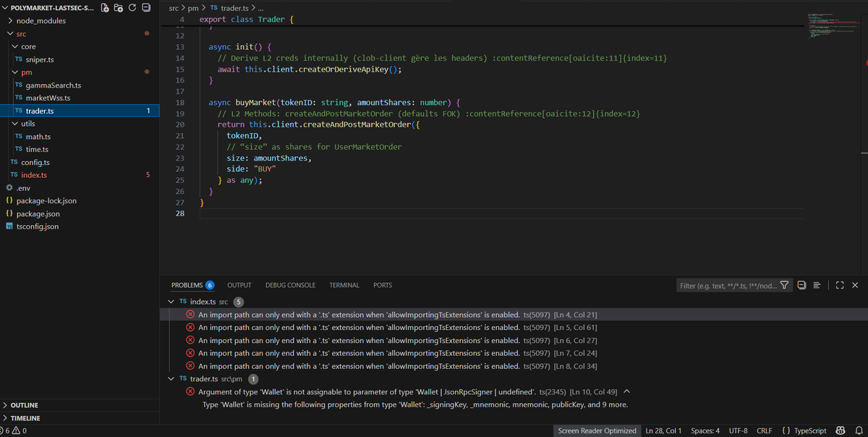Viewport: 868px width, 437px height.
Task: Click 'pm' in the breadcrumb
Action: (x=193, y=8)
